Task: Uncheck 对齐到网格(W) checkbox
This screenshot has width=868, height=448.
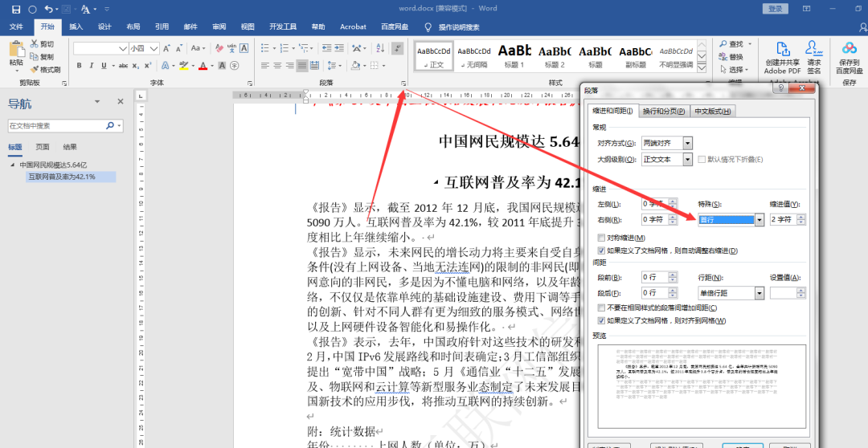Action: (x=601, y=320)
